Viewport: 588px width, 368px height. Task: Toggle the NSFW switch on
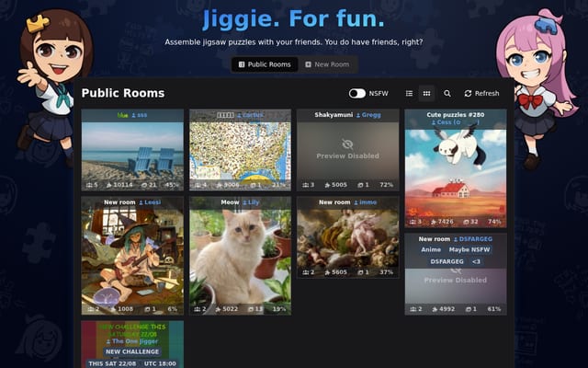tap(356, 94)
